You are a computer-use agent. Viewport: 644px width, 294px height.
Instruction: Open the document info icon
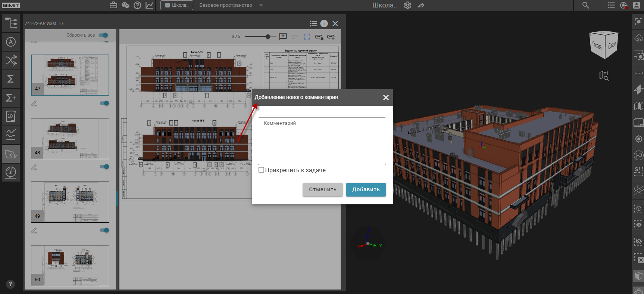click(x=324, y=24)
